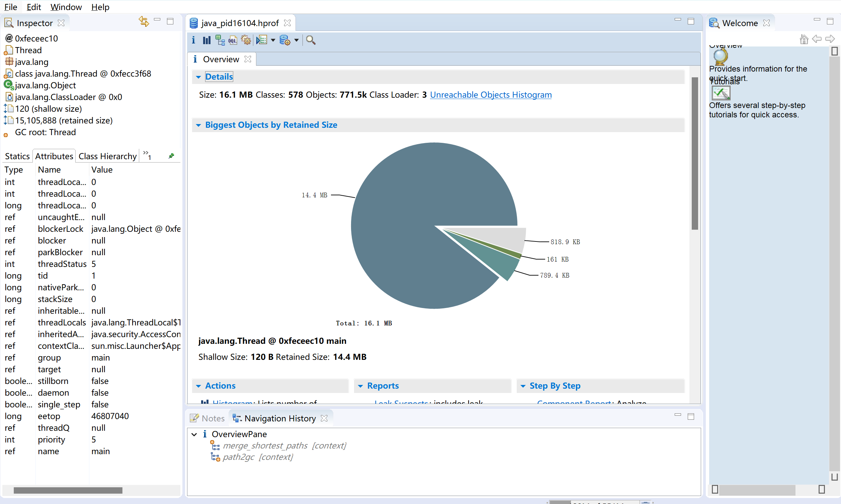Image resolution: width=841 pixels, height=504 pixels.
Task: Open the query browser database icon
Action: click(x=285, y=40)
